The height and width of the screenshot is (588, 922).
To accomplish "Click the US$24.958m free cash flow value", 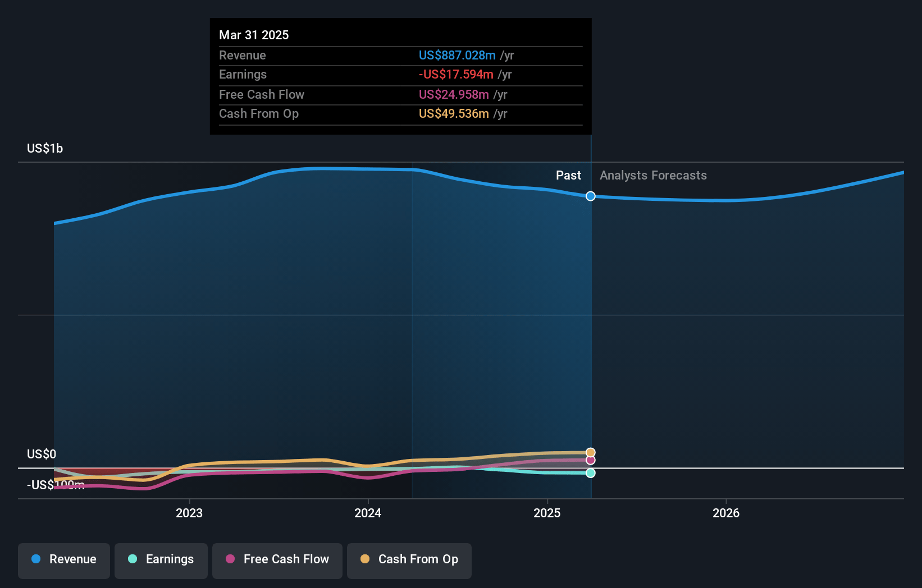I will (454, 94).
